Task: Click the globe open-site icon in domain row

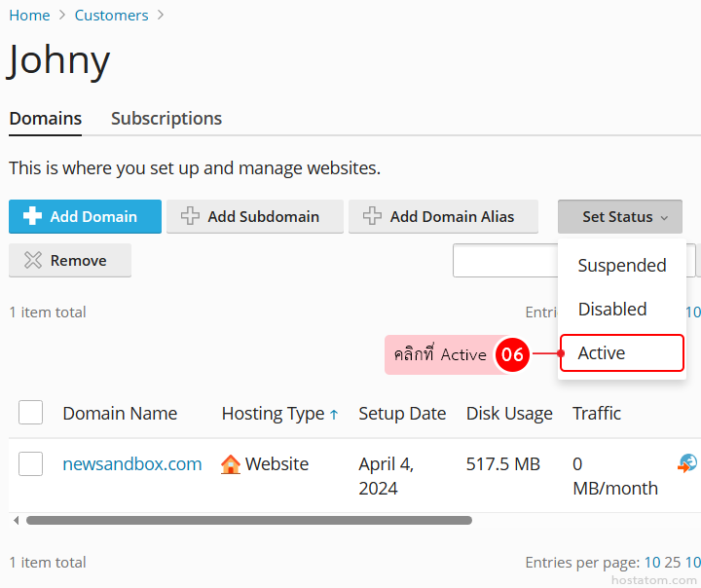Action: [687, 463]
